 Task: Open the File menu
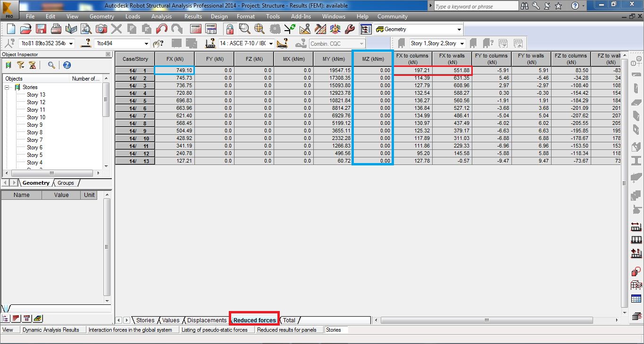click(x=30, y=16)
